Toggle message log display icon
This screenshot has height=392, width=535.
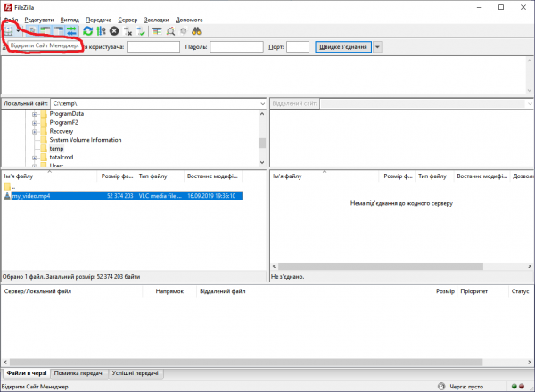(x=33, y=30)
